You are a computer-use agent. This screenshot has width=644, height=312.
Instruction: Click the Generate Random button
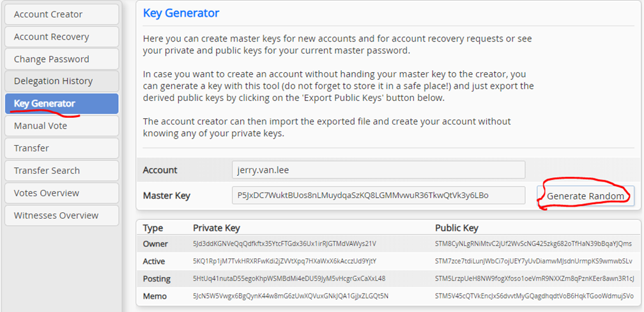(585, 196)
